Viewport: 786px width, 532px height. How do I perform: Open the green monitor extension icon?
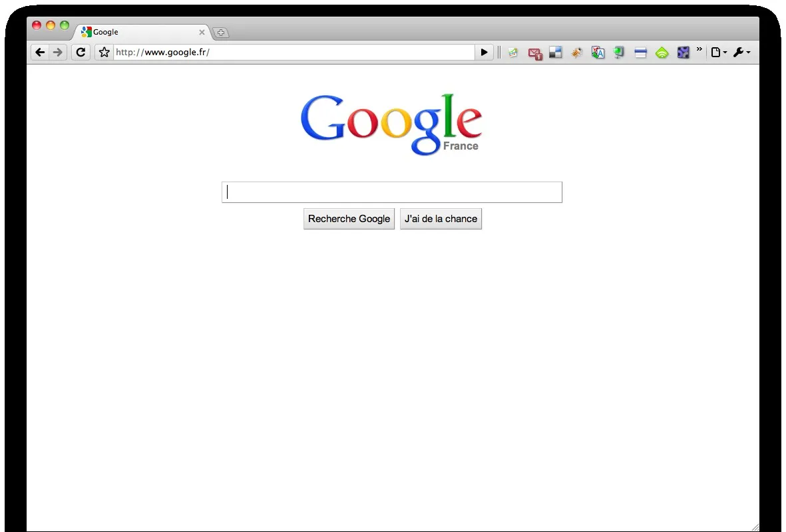619,52
